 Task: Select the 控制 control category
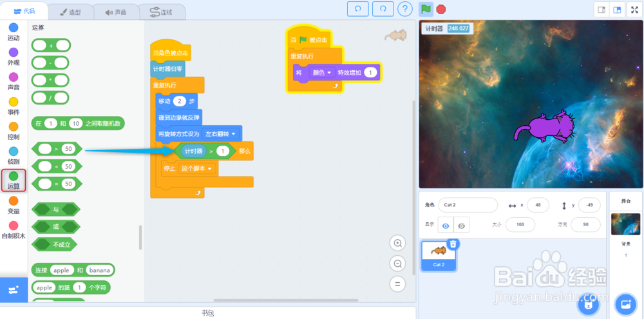[14, 131]
